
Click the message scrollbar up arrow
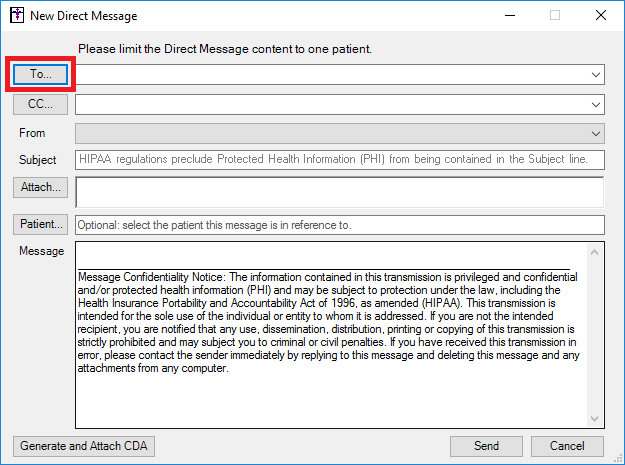594,252
